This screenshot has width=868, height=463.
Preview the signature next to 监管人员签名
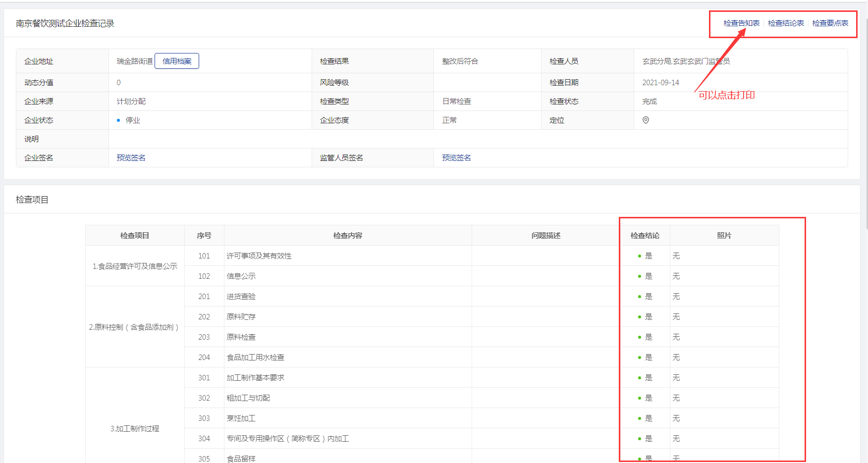(456, 158)
